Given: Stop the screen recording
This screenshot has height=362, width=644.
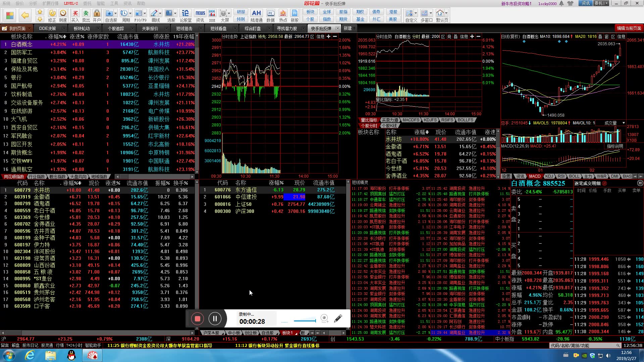Looking at the screenshot, I should [198, 319].
